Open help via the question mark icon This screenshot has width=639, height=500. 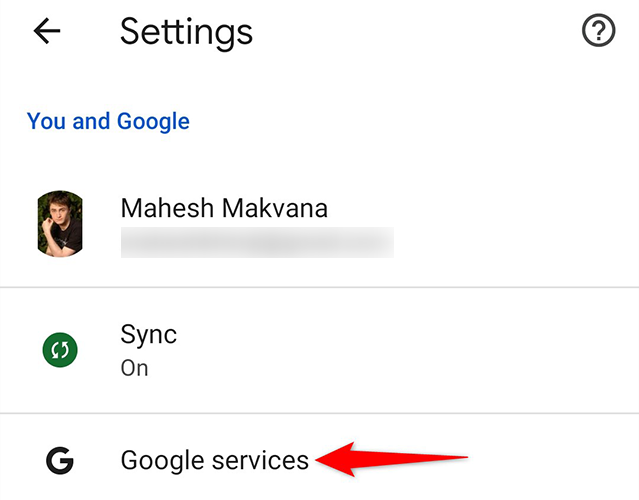(x=598, y=32)
